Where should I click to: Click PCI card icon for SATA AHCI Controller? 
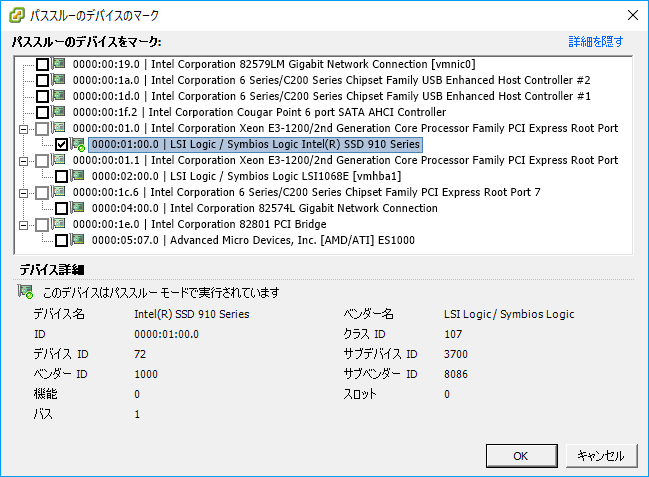point(58,111)
